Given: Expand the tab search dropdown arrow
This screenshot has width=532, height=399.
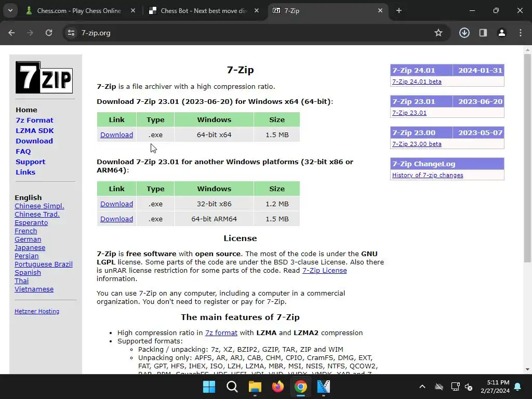Looking at the screenshot, I should 10,10.
